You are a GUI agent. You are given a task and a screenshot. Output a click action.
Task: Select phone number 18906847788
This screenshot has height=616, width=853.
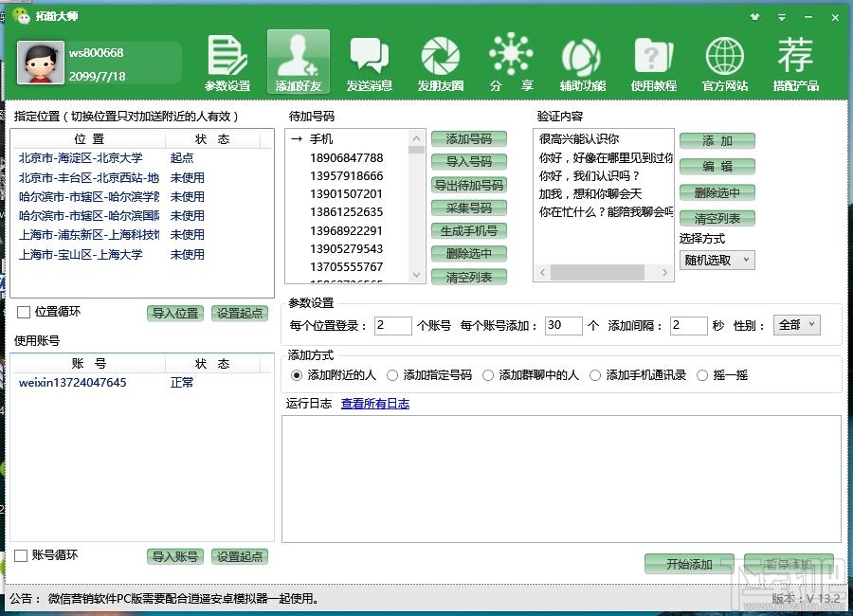[x=347, y=158]
